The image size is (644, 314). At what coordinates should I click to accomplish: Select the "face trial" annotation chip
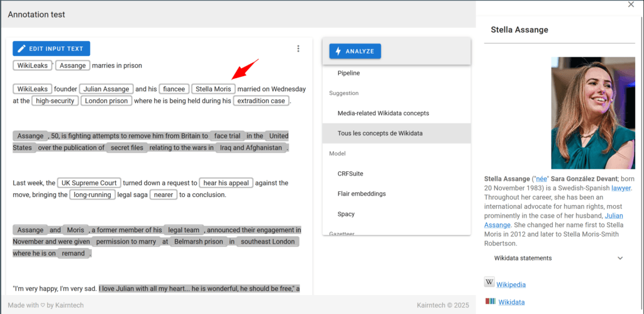[227, 136]
